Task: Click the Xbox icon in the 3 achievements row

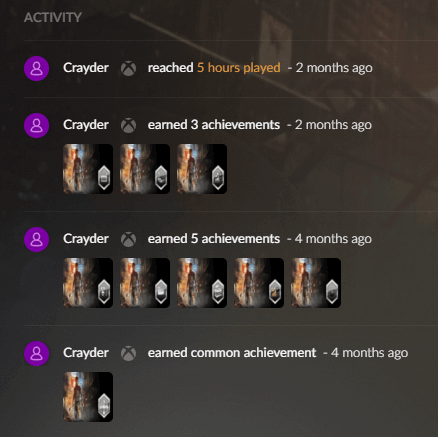Action: point(128,125)
